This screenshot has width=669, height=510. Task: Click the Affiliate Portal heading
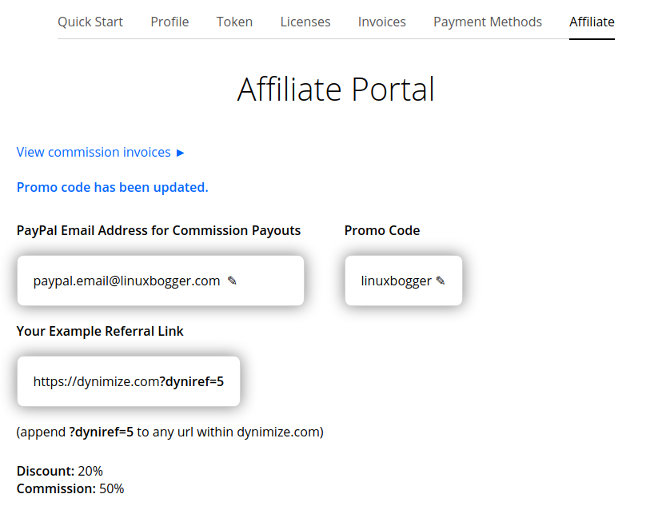click(x=335, y=90)
